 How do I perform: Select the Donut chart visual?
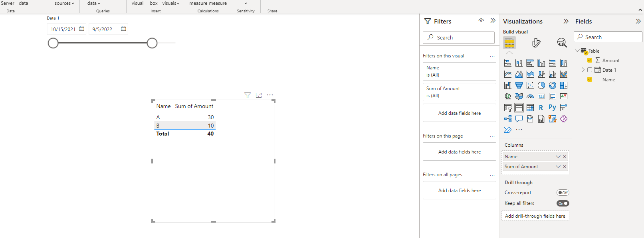[x=552, y=85]
